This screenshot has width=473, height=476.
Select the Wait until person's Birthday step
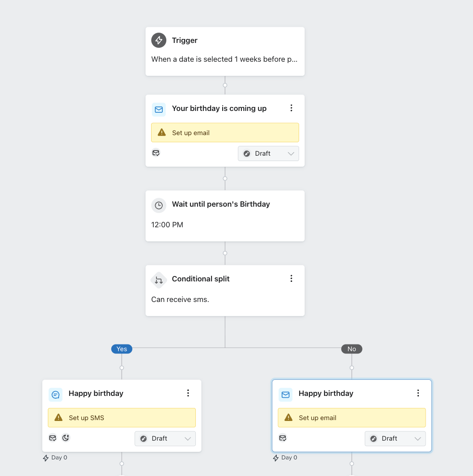pos(225,216)
